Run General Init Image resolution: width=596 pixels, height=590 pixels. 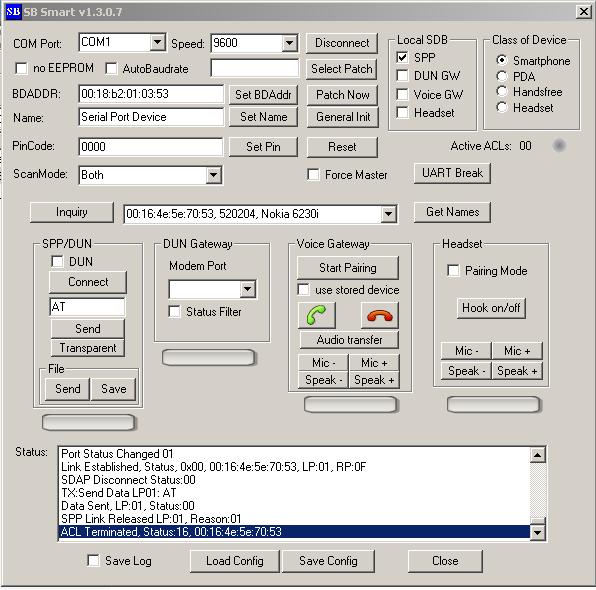342,117
